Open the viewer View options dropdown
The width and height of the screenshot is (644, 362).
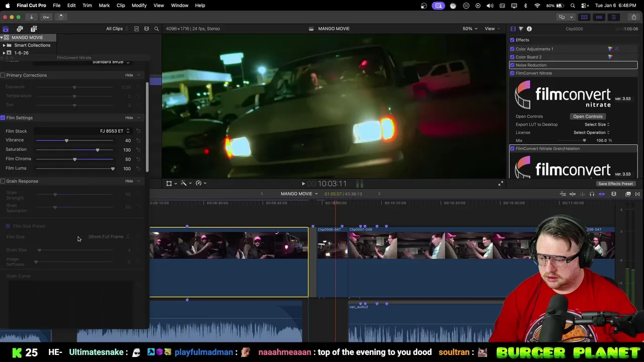[x=492, y=29]
